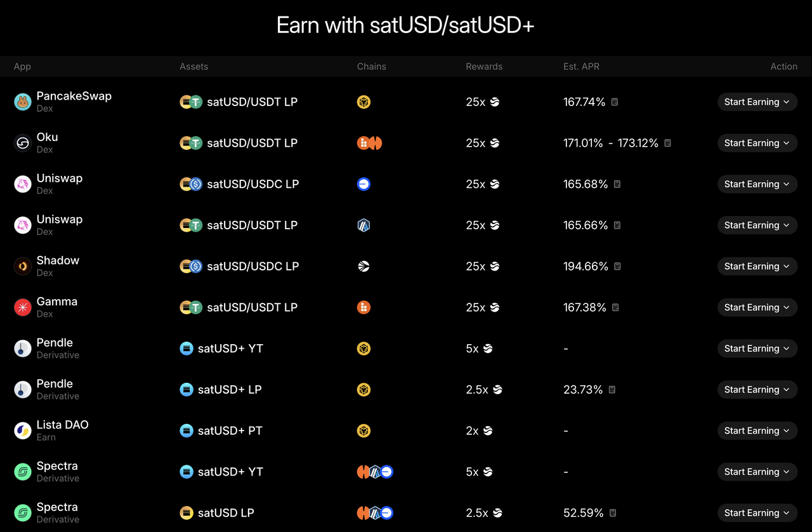Open APR details icon beside 194.66%

click(617, 267)
